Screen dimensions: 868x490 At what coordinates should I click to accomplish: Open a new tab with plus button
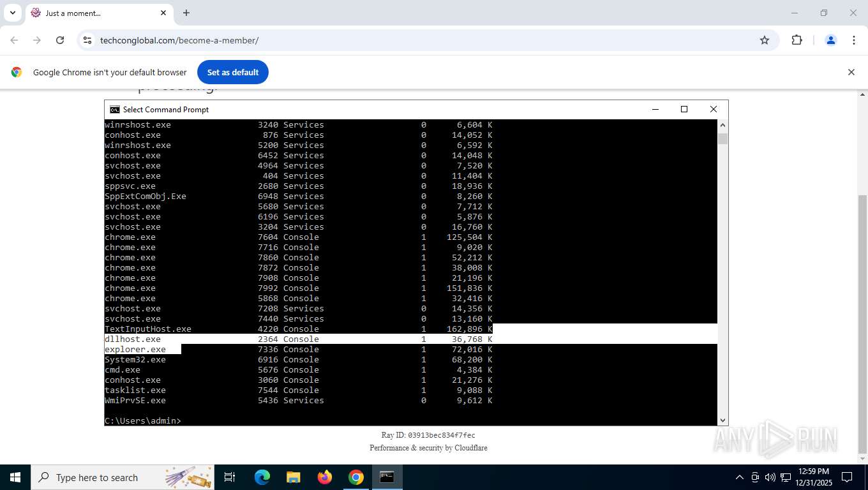pyautogui.click(x=186, y=13)
